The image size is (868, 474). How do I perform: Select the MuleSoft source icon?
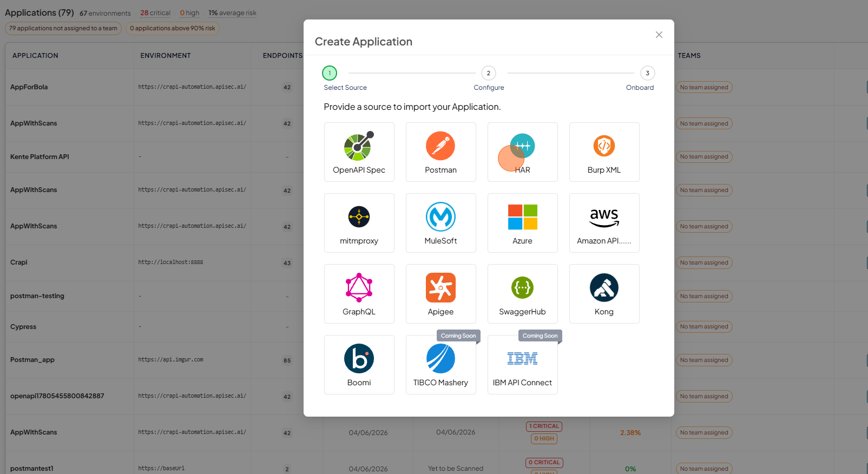coord(440,217)
